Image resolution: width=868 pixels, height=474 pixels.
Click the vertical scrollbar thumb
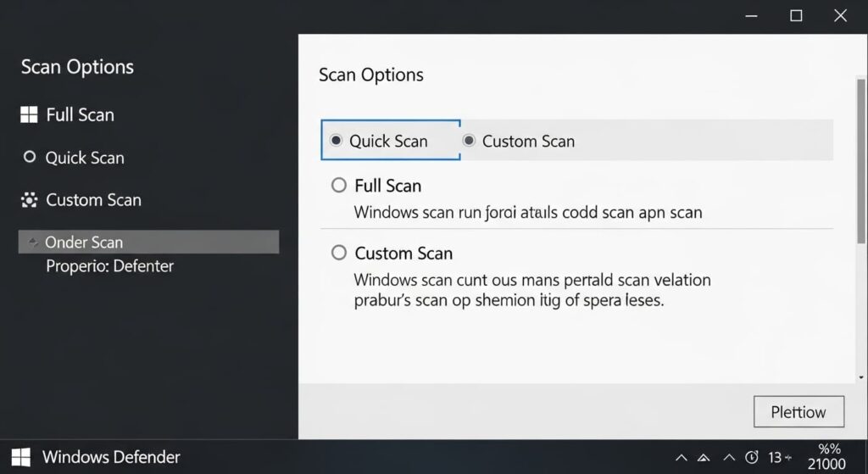click(x=861, y=160)
